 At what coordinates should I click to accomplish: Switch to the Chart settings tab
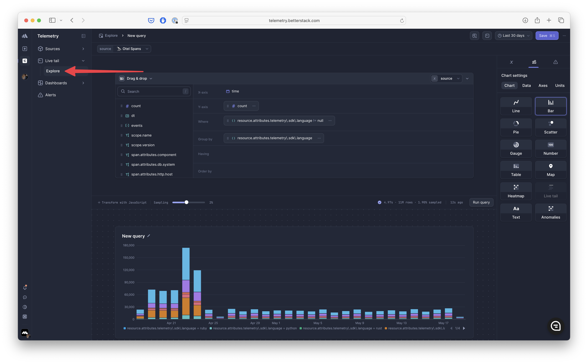[509, 85]
